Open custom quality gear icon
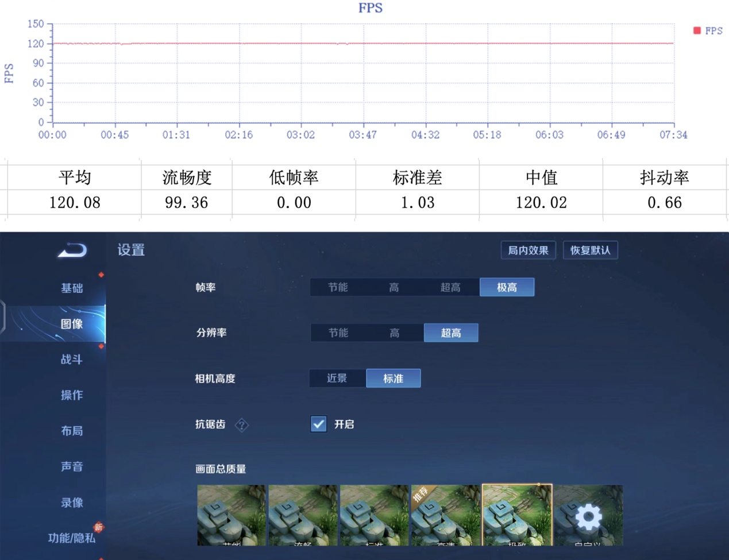729x560 pixels. tap(588, 515)
